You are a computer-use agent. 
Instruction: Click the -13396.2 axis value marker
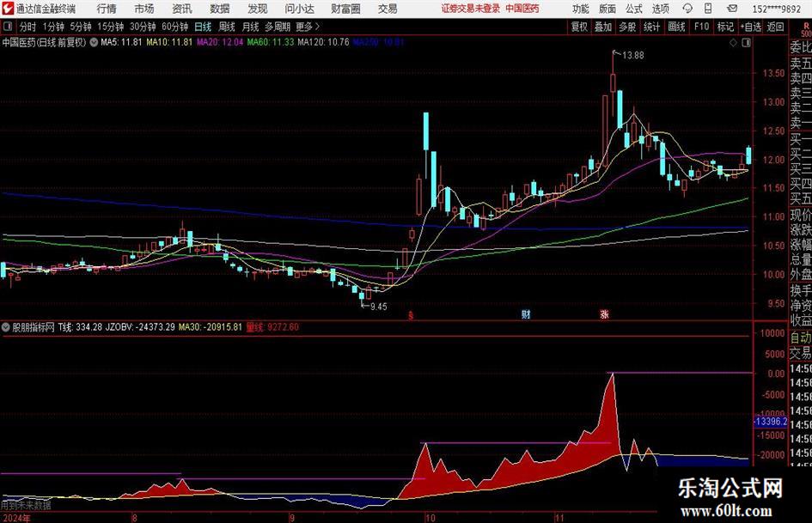pyautogui.click(x=770, y=422)
